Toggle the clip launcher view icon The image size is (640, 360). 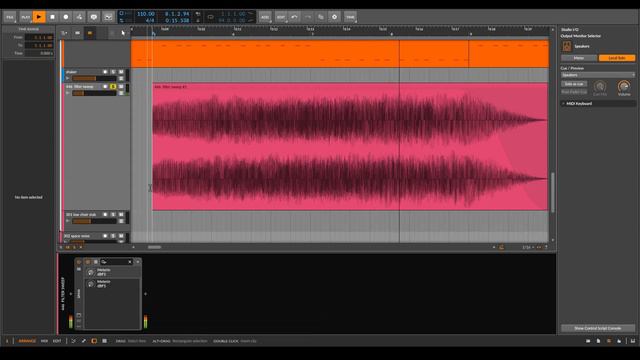tap(77, 33)
